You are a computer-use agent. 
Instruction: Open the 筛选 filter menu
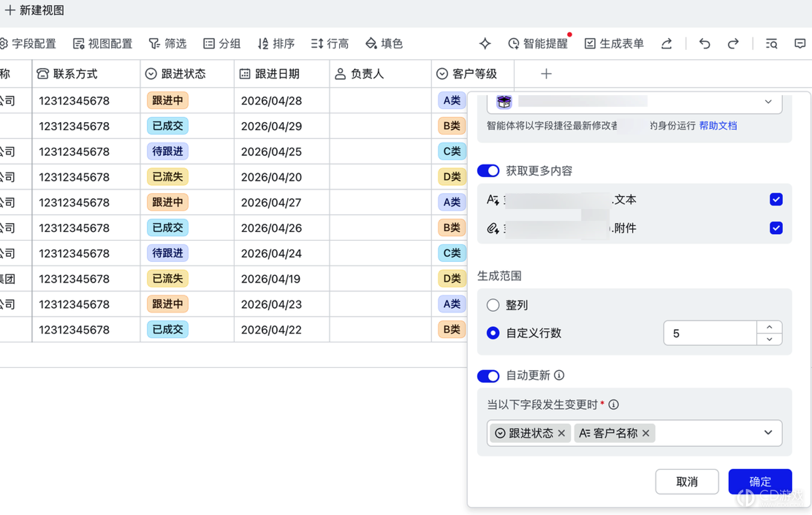[168, 44]
